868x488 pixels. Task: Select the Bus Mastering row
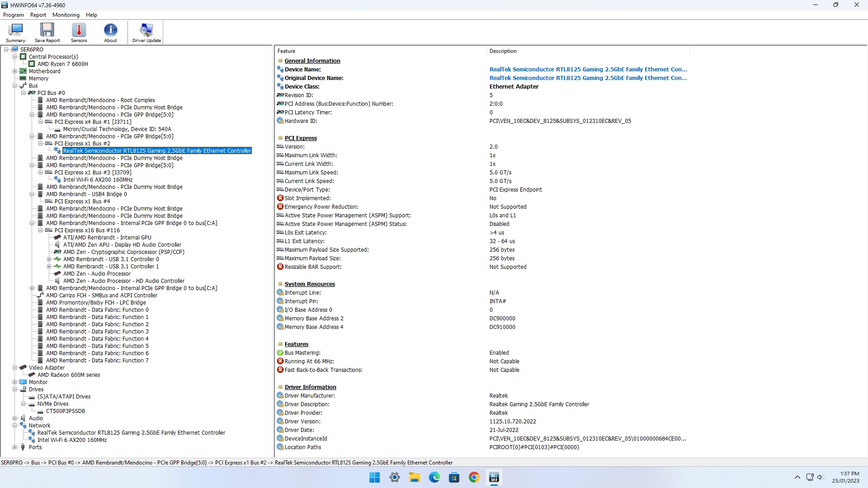[x=481, y=353]
